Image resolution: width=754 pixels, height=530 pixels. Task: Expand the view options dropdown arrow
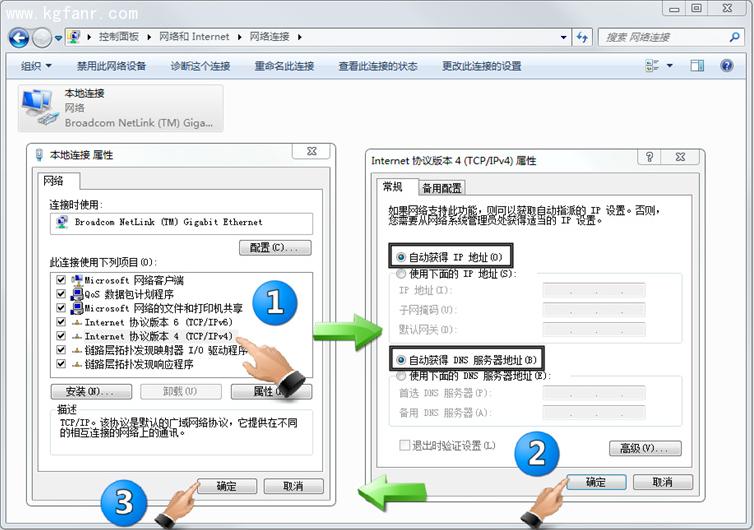(670, 66)
